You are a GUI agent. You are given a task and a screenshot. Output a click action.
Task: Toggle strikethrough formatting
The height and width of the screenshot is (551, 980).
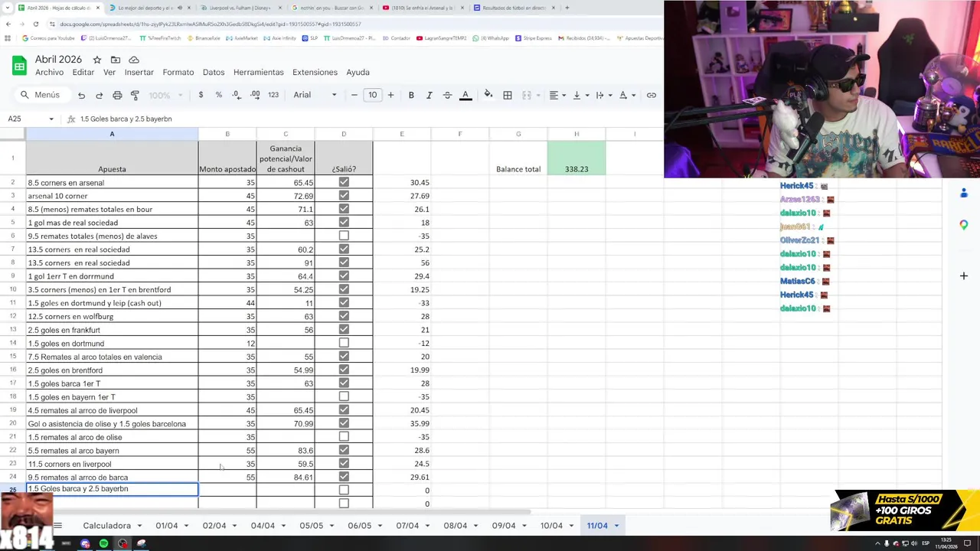point(447,95)
